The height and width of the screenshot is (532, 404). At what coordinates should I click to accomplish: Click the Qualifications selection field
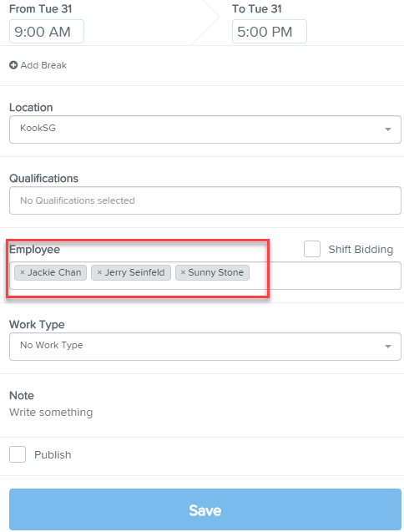point(205,200)
